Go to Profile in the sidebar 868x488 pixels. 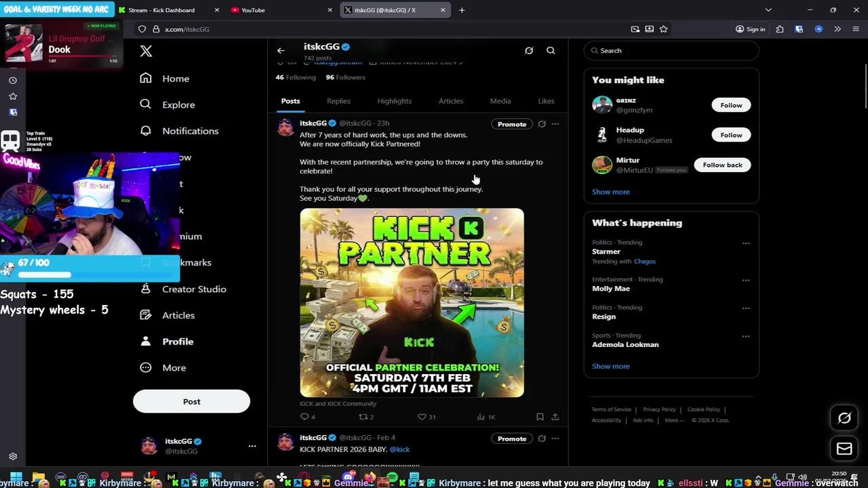click(167, 342)
